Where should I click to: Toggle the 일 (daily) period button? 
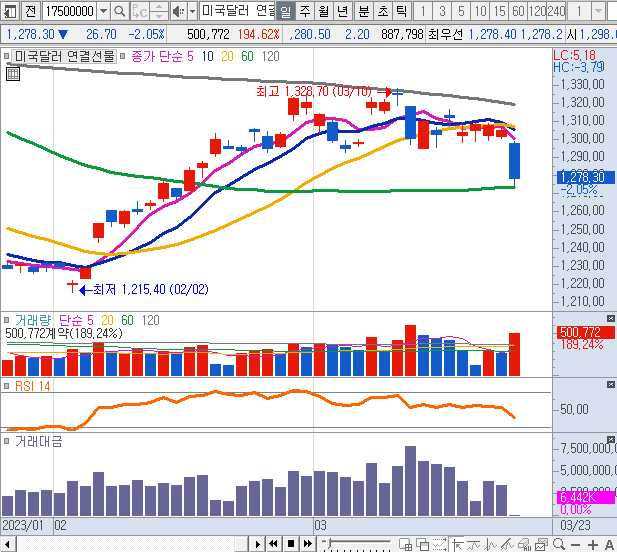(x=285, y=11)
